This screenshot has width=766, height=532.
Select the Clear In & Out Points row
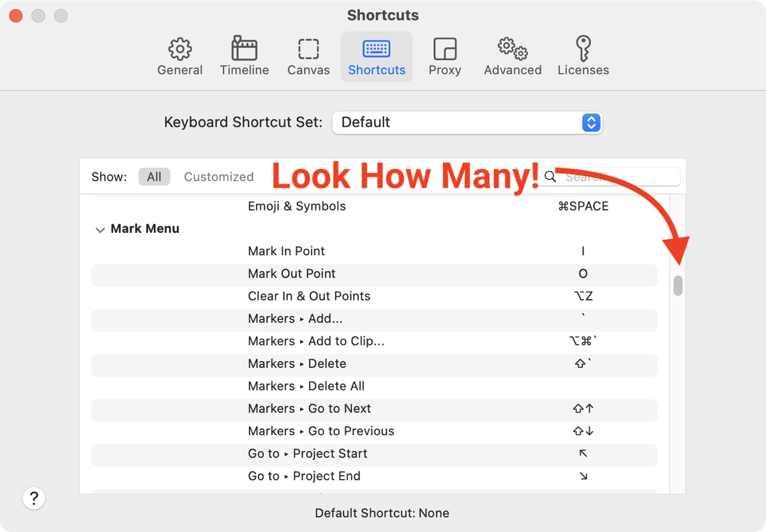[374, 296]
